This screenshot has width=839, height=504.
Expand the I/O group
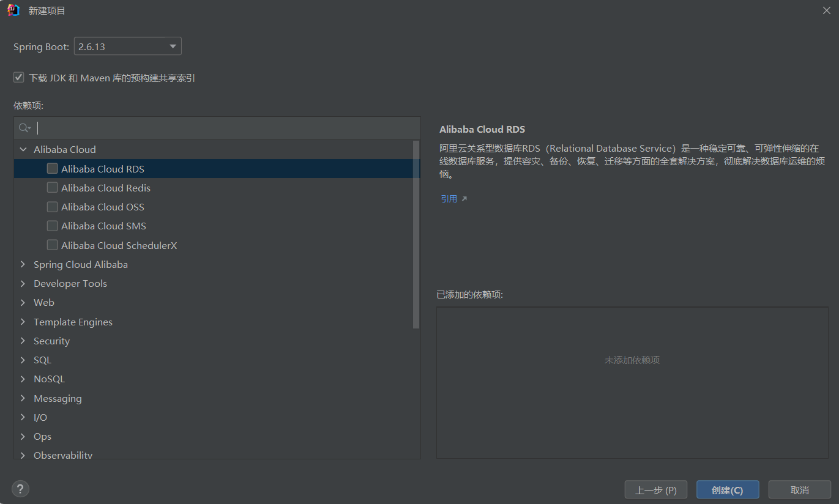click(x=23, y=417)
